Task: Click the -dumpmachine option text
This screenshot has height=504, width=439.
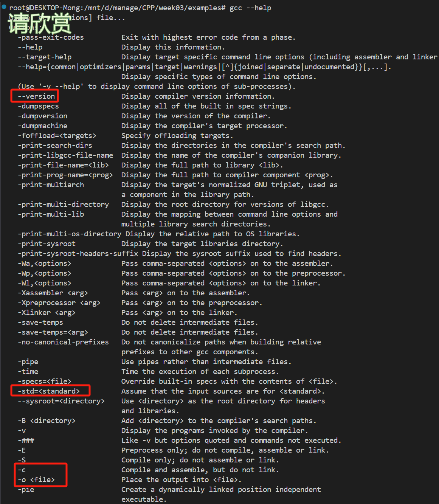Action: (42, 126)
